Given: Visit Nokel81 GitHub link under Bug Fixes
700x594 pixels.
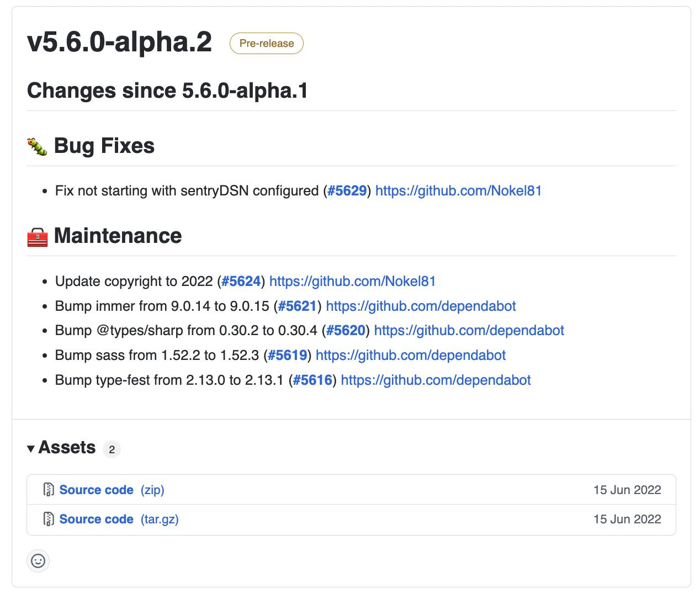Looking at the screenshot, I should (x=458, y=191).
